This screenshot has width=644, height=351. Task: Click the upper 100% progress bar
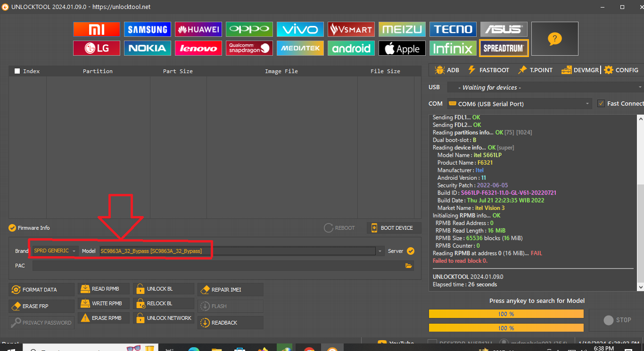pos(506,314)
